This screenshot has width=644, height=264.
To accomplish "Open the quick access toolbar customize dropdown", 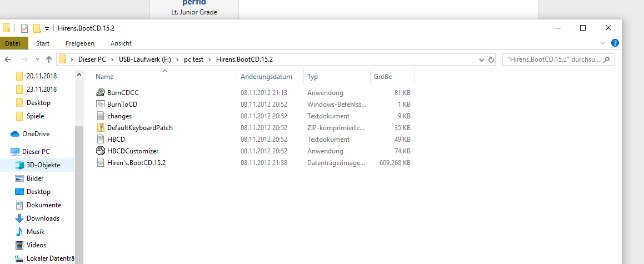I will pyautogui.click(x=47, y=29).
